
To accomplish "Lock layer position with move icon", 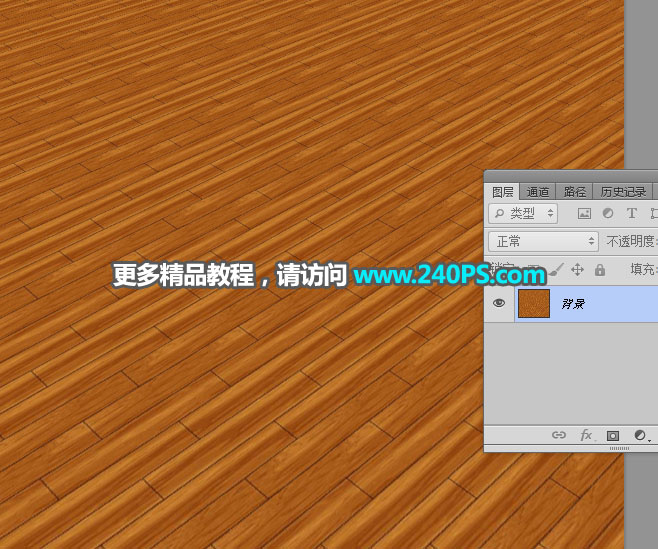I will tap(577, 269).
